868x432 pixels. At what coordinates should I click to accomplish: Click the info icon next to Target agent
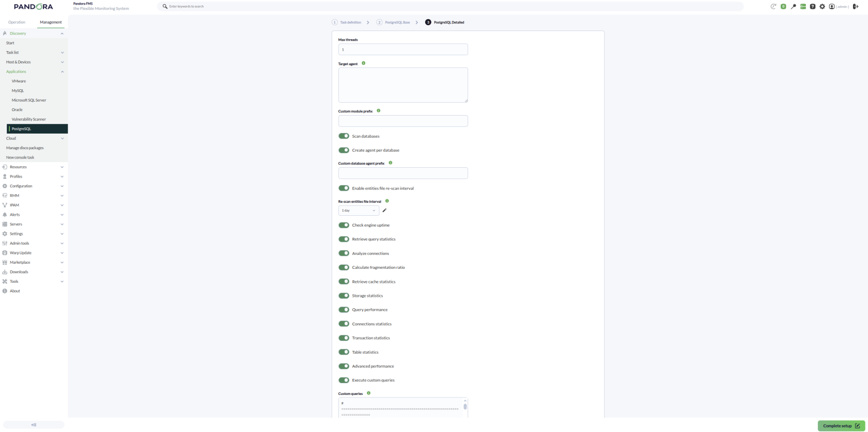click(x=364, y=63)
